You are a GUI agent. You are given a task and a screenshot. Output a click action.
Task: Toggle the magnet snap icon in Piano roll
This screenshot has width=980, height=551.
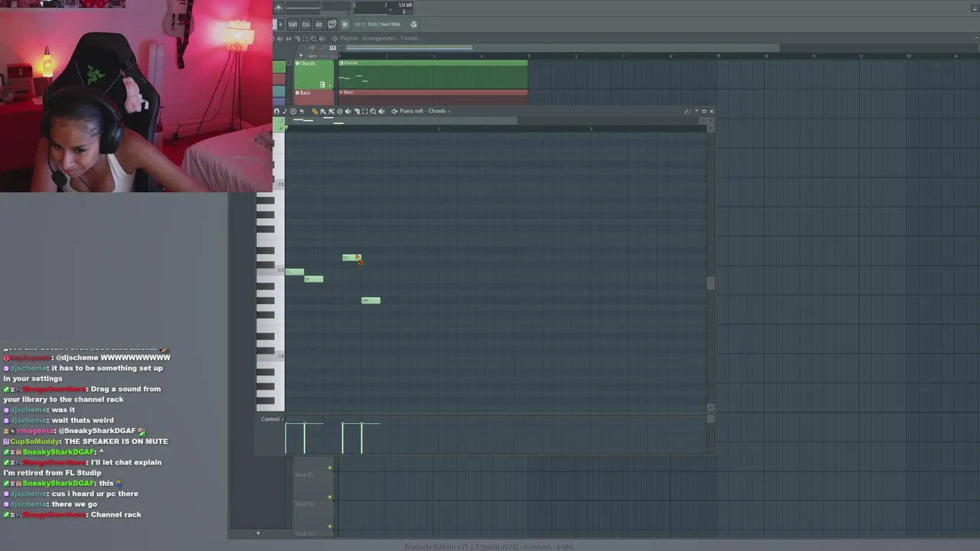point(276,111)
